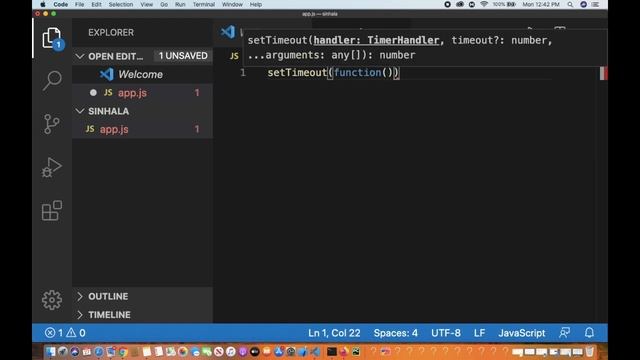Open the Run menu

[x=180, y=4]
